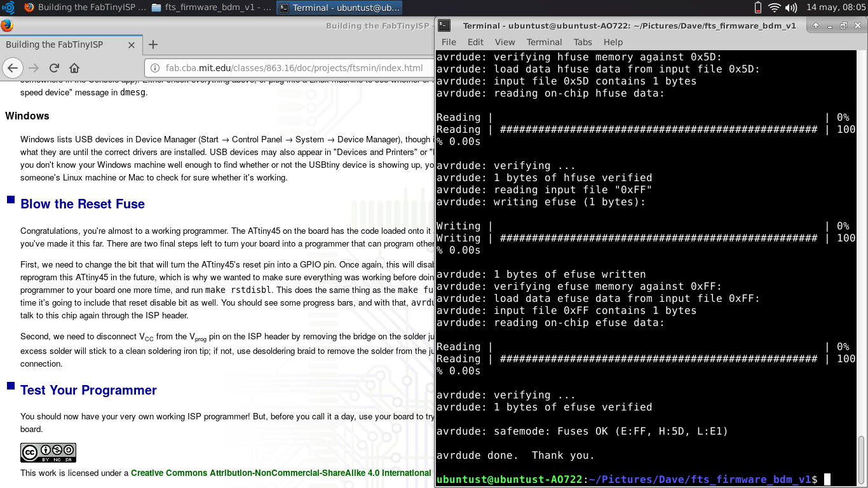Click the '1 bytes of efuse written' line
The height and width of the screenshot is (488, 868).
541,274
